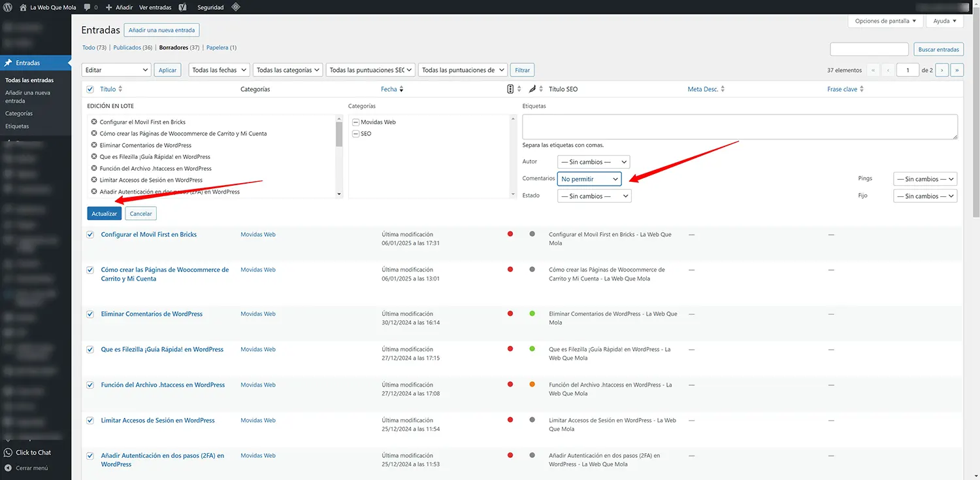980x480 pixels.
Task: Uncheck 'Limitar Accesos de Sesión en WordPress' row
Action: (x=90, y=420)
